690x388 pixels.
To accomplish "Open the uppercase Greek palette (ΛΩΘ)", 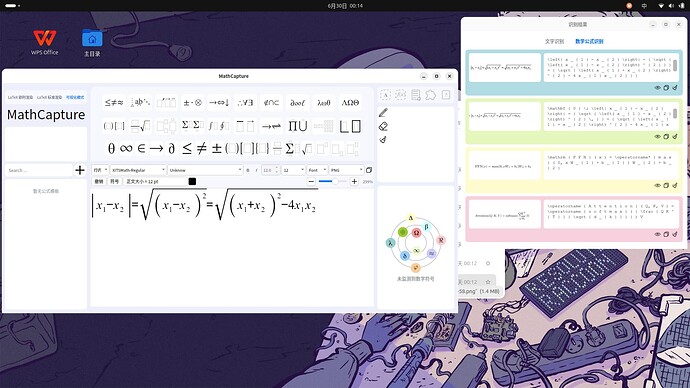I will point(350,102).
